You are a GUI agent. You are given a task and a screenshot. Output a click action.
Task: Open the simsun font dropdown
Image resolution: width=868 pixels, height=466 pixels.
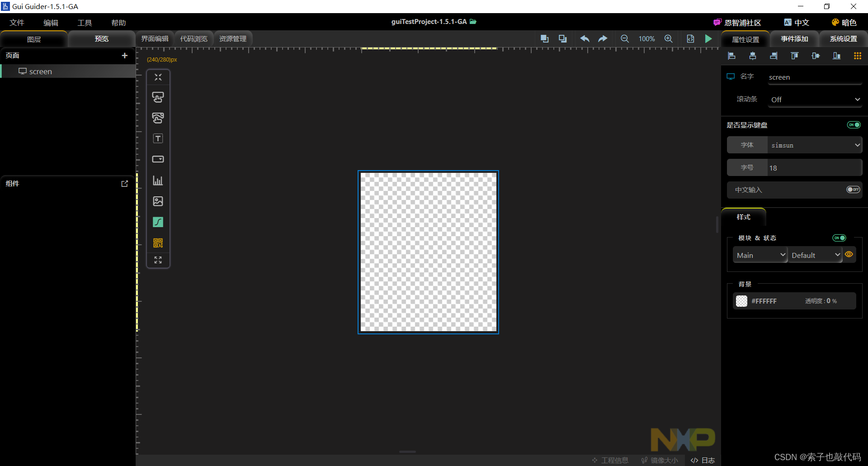pyautogui.click(x=815, y=145)
